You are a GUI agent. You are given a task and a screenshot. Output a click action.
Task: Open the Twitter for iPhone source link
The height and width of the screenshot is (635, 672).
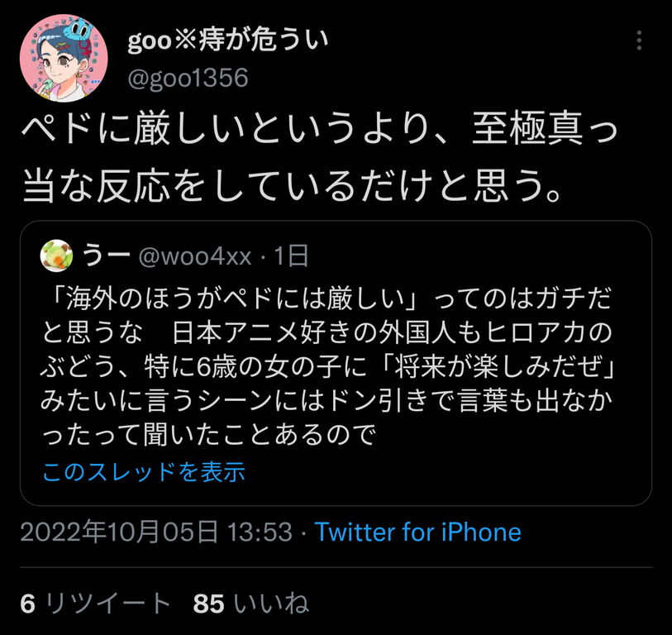point(418,532)
